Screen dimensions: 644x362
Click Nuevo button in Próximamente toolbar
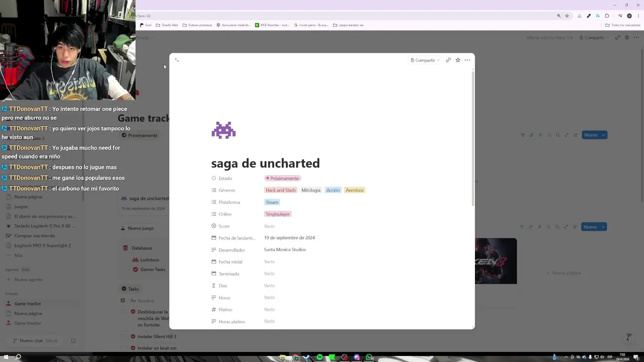click(591, 135)
